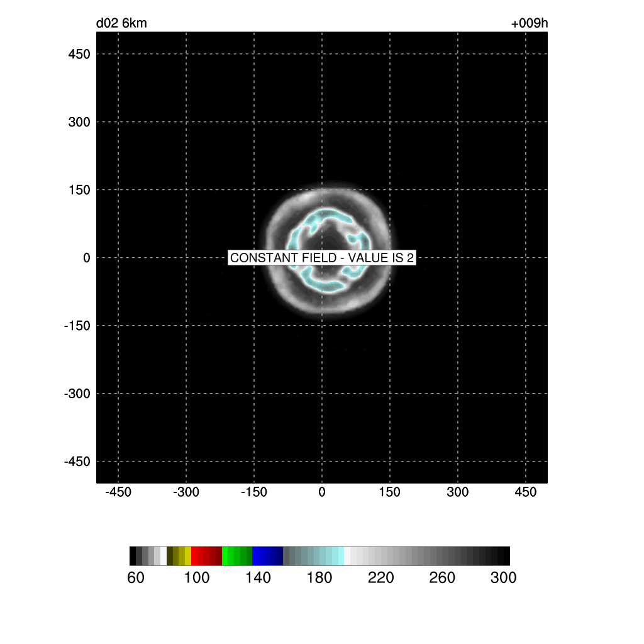
Task: Click the cyan-teal segment of the colorbar
Action: coord(313,556)
